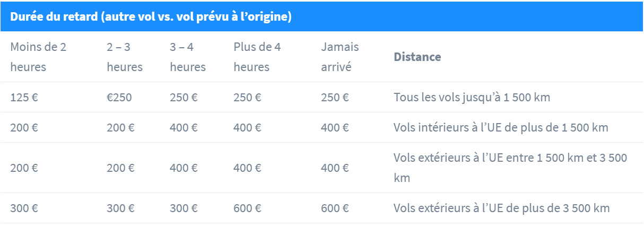Click the "Plus de 4 heures" column header
This screenshot has width=644, height=227.
(x=257, y=57)
